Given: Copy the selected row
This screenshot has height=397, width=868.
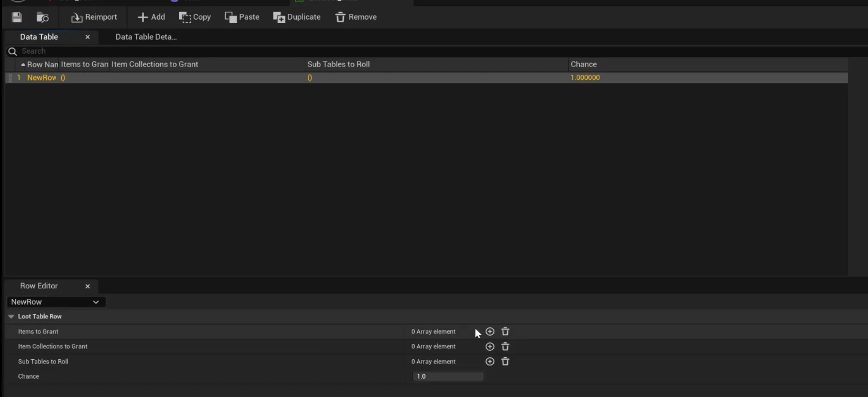Looking at the screenshot, I should pyautogui.click(x=195, y=17).
